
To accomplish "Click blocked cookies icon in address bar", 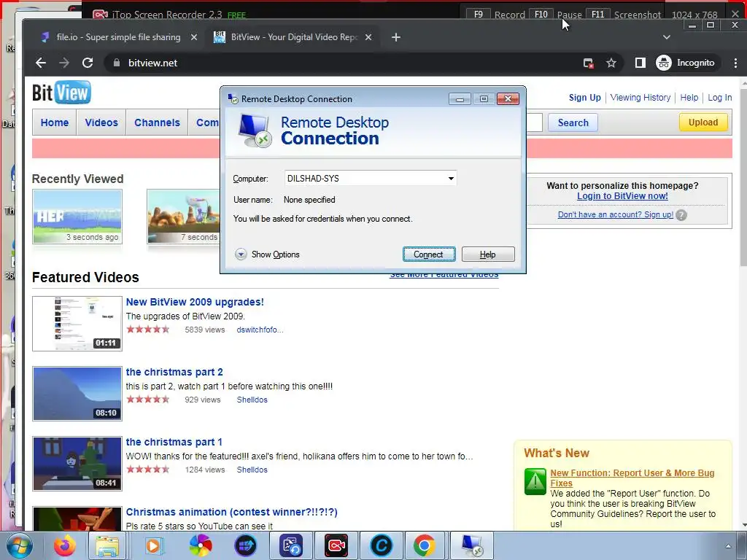I will tap(589, 63).
